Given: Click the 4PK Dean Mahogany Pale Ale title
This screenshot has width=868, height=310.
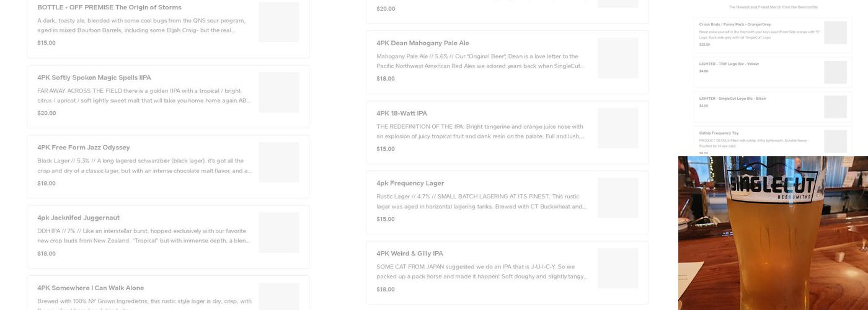Looking at the screenshot, I should [423, 43].
